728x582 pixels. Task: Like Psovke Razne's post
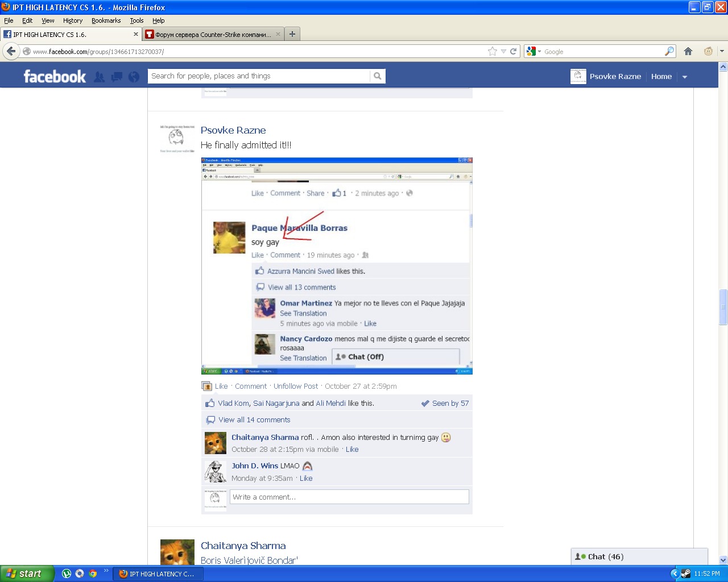[x=221, y=386]
